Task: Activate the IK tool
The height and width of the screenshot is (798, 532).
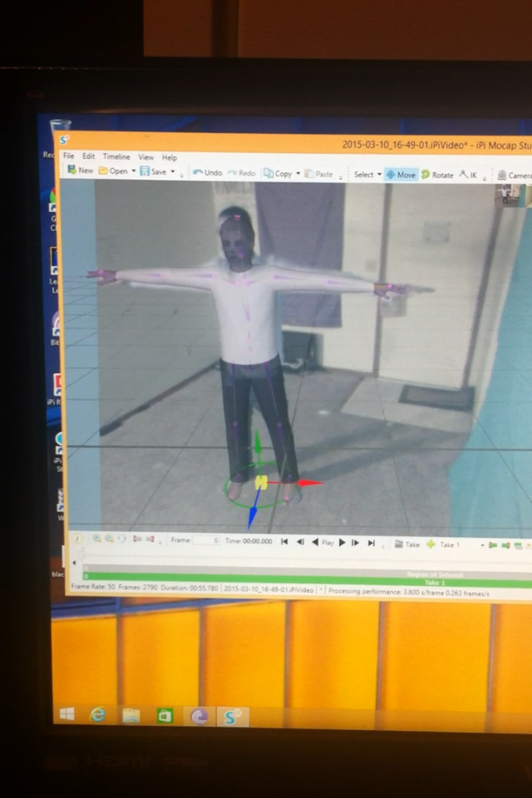Action: 468,175
